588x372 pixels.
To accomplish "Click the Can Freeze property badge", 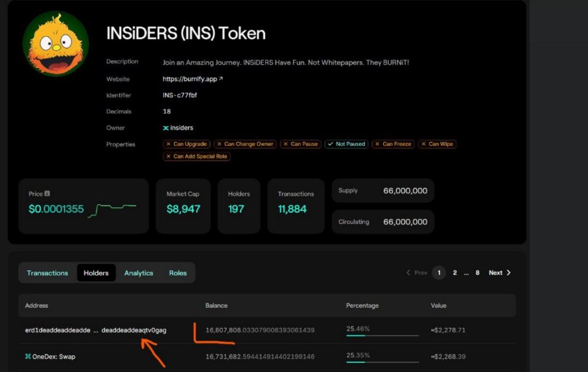I will (394, 144).
